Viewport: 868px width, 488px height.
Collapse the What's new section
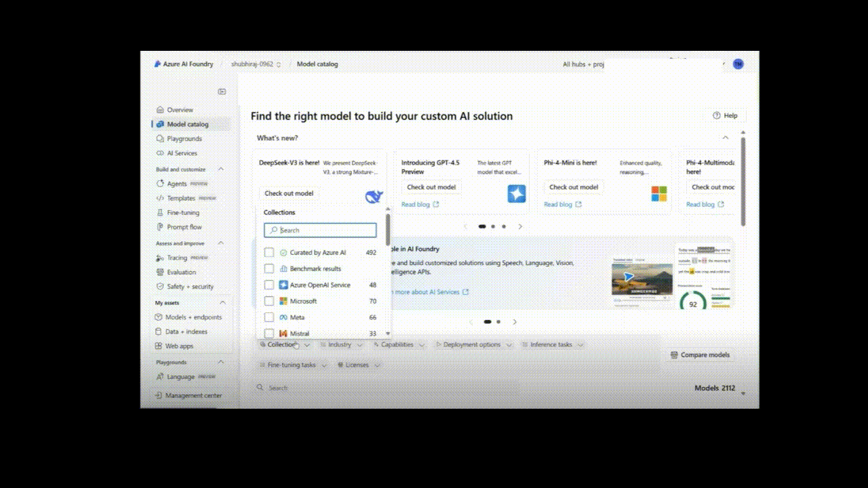pyautogui.click(x=725, y=138)
